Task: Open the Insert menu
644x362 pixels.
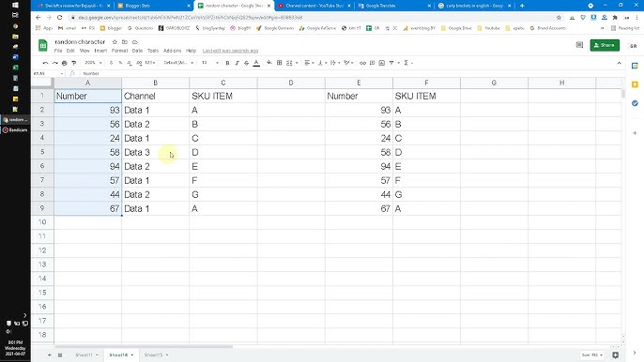Action: pyautogui.click(x=100, y=51)
